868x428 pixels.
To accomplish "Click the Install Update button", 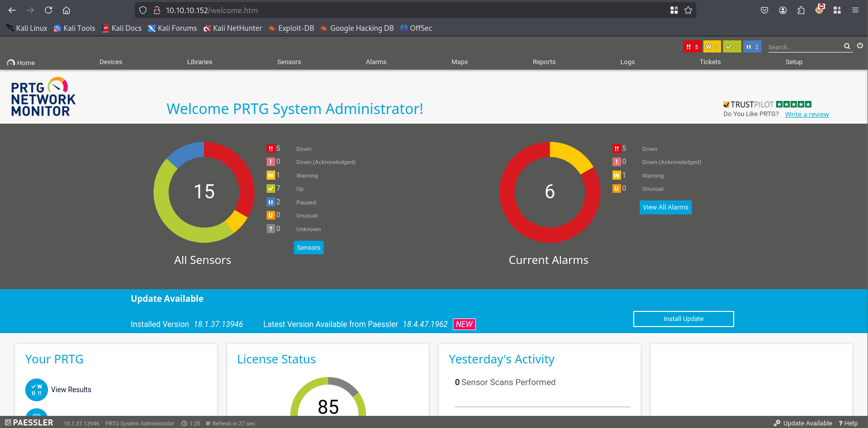I will (683, 319).
